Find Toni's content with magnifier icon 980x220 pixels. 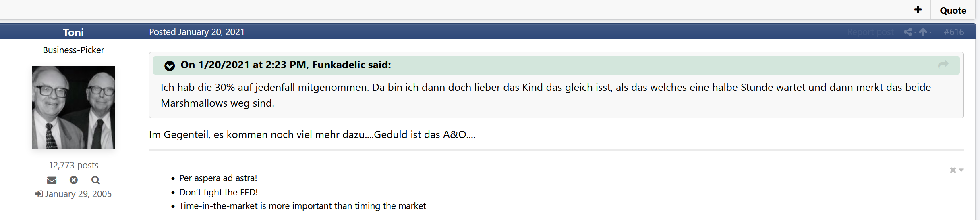pos(95,180)
